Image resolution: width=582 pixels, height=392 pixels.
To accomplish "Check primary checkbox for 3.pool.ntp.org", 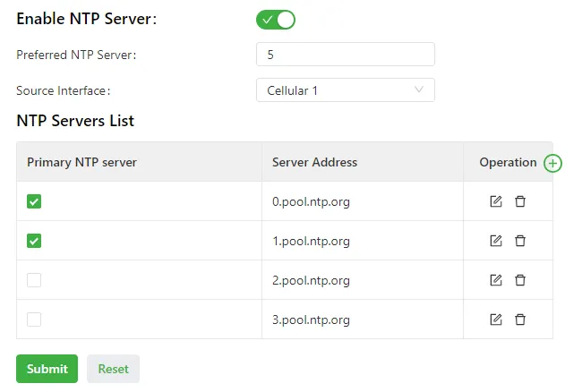I will (34, 320).
